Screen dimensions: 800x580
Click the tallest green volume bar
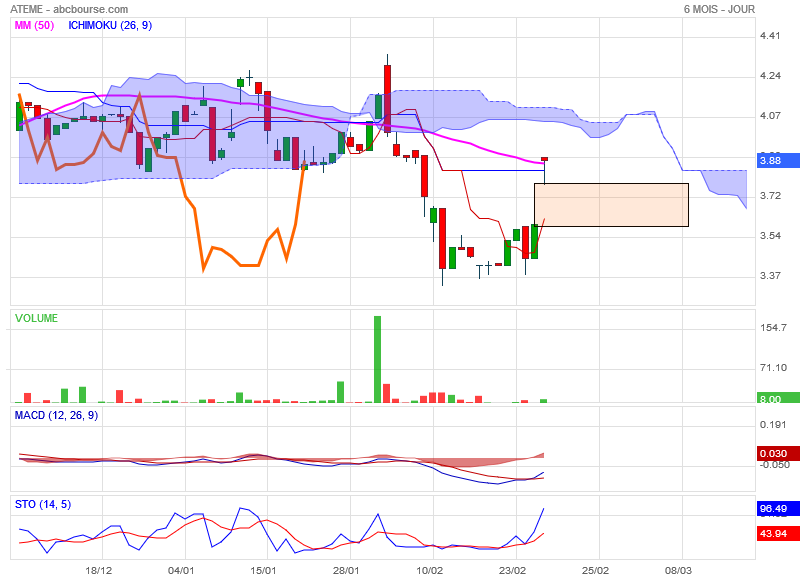click(378, 360)
